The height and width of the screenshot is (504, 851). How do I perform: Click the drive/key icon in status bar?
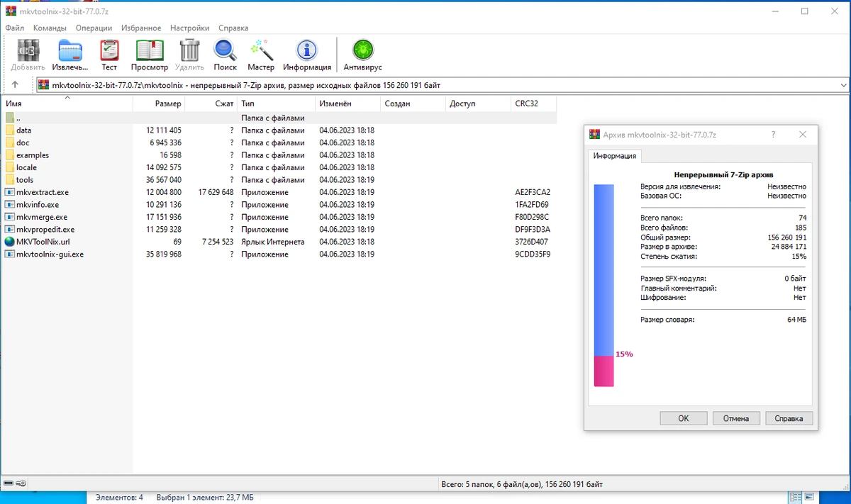point(14,483)
